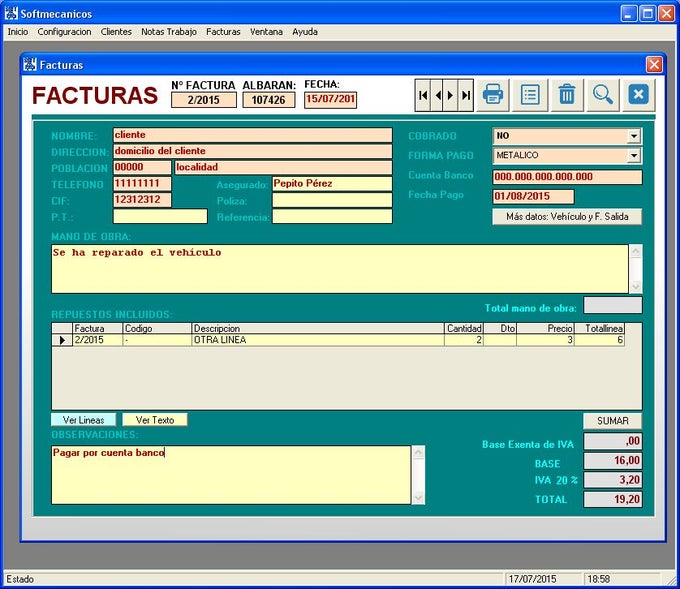Open the Inicio menu
This screenshot has width=680, height=589.
(18, 32)
